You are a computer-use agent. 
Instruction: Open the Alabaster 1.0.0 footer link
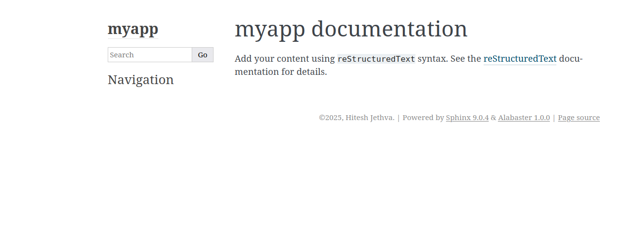click(x=524, y=118)
